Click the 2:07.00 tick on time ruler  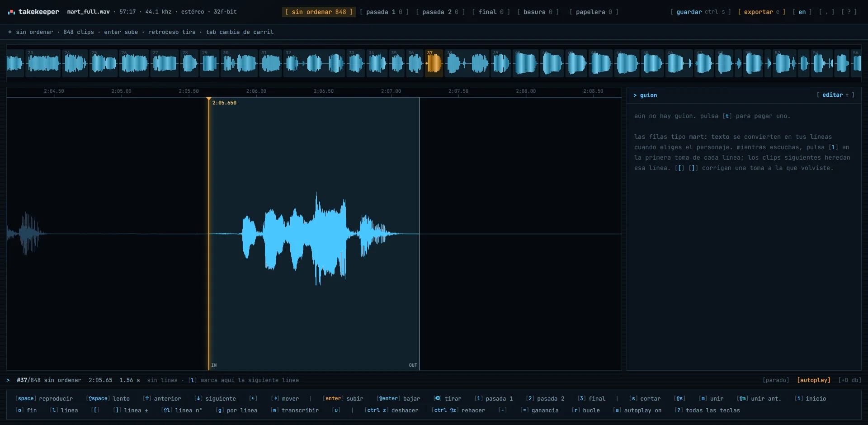(x=391, y=91)
